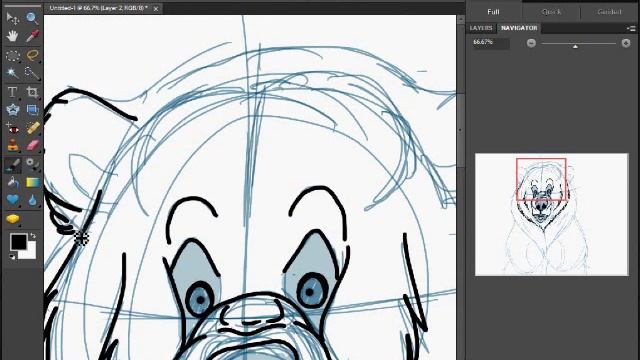The height and width of the screenshot is (360, 640).
Task: Close the Untitled-1 document tab
Action: (156, 8)
